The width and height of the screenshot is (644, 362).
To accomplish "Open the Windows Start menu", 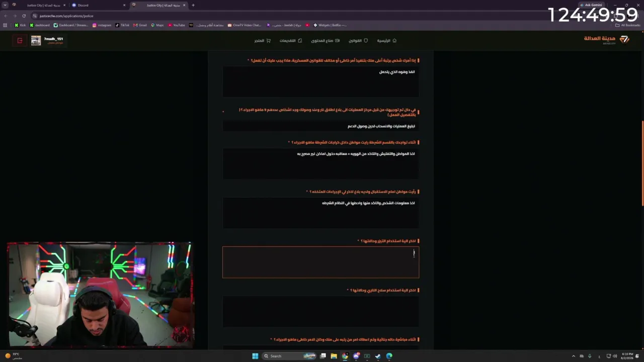I will [x=255, y=356].
